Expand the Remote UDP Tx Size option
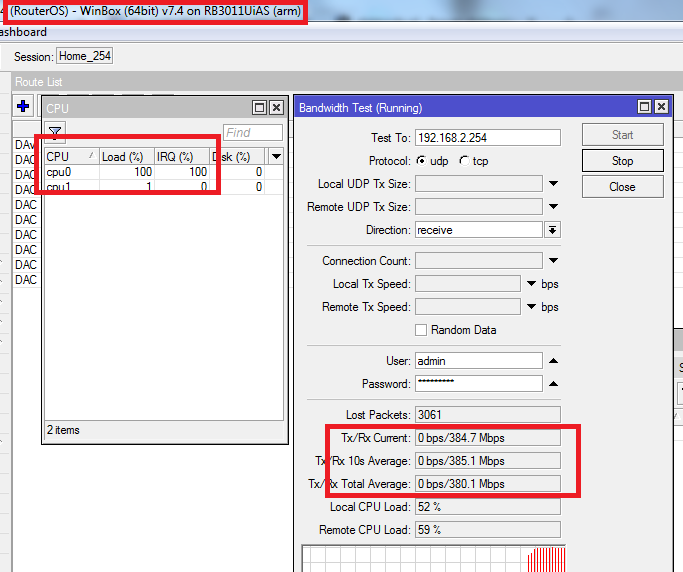The image size is (683, 572). (553, 206)
